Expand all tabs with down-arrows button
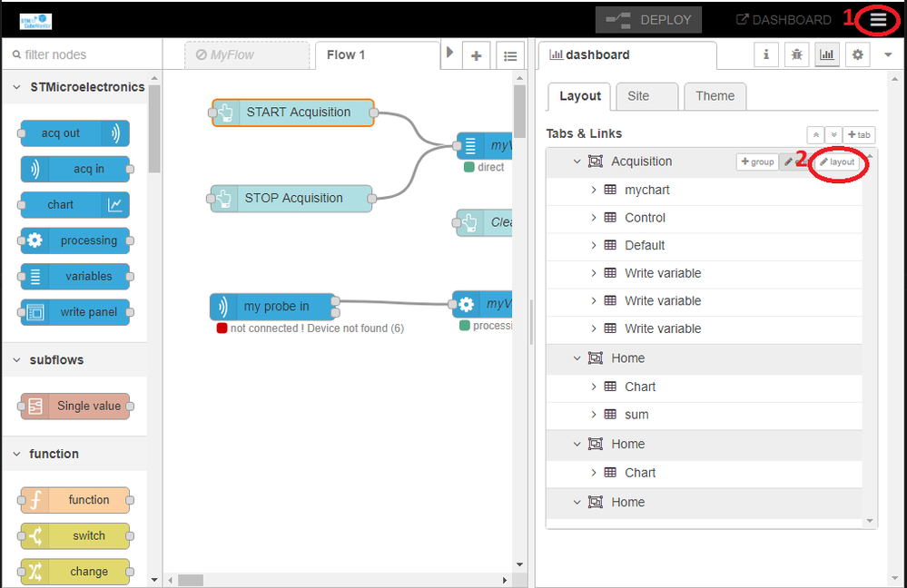The width and height of the screenshot is (907, 588). click(x=833, y=134)
